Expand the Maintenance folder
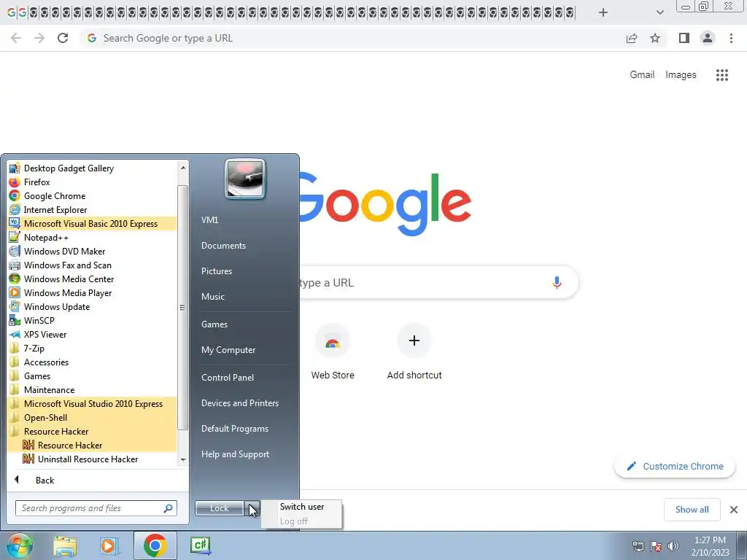The image size is (747, 560). click(92, 389)
